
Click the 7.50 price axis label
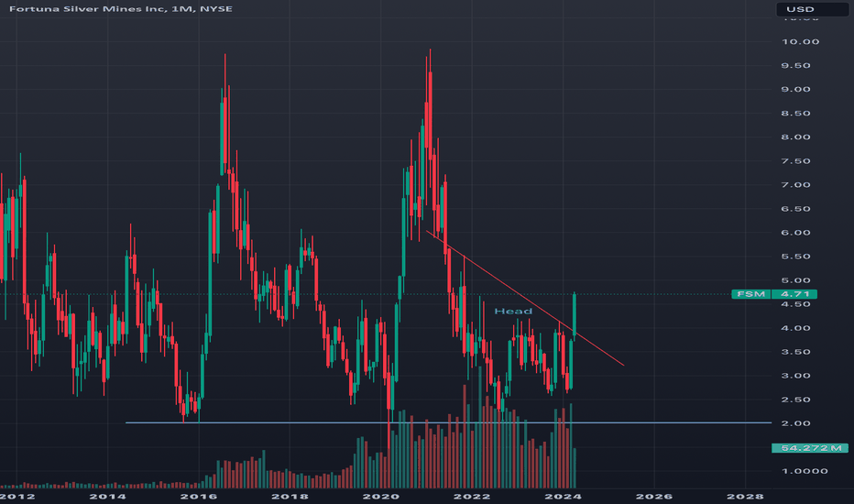pyautogui.click(x=795, y=161)
